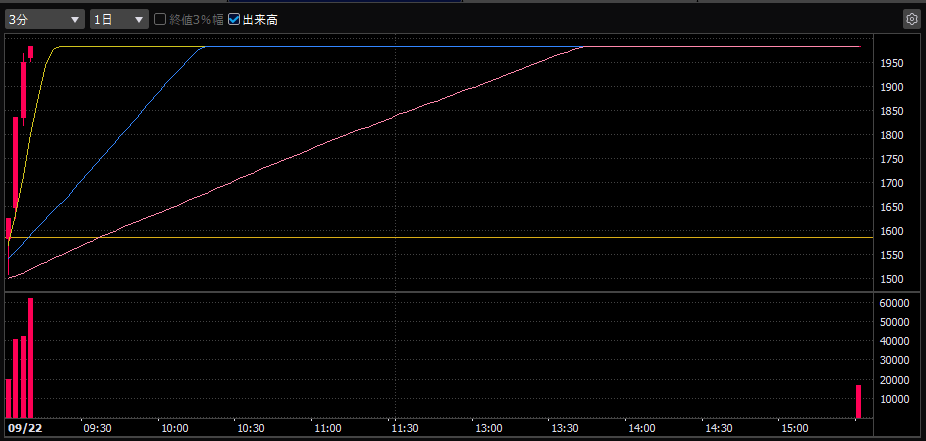Click the topmost red candlestick

[x=31, y=52]
